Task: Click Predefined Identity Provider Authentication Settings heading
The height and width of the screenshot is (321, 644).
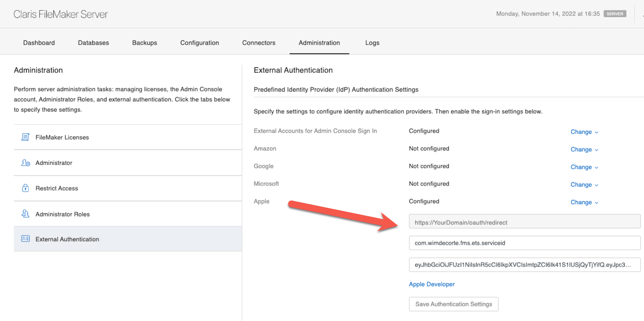Action: [336, 90]
